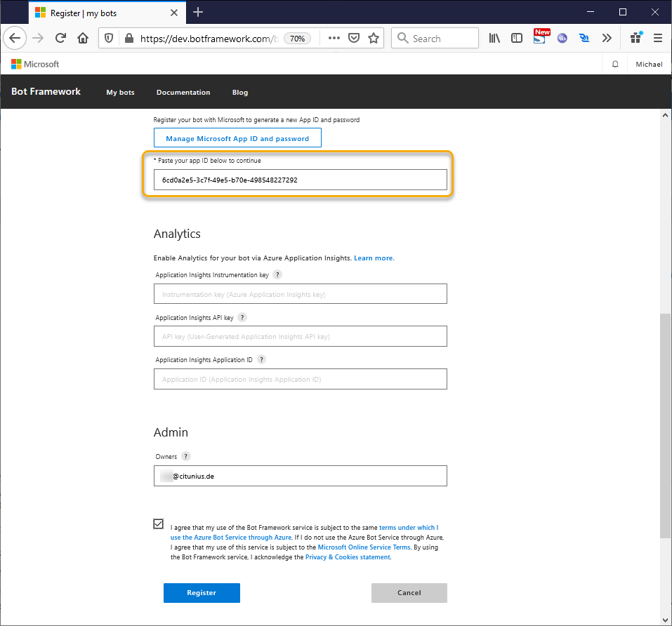The image size is (672, 626).
Task: Open Microsoft Online Service Terms link
Action: coord(364,547)
